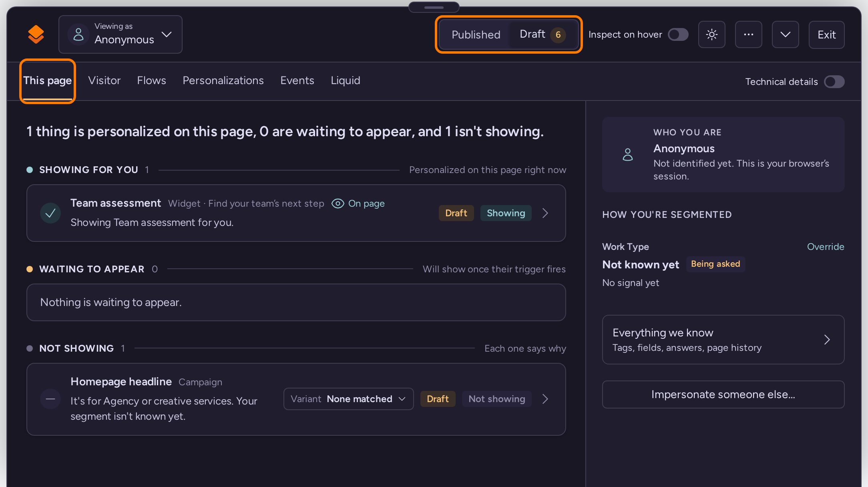The height and width of the screenshot is (487, 868).
Task: Open the three-dots more options menu
Action: pyautogui.click(x=748, y=35)
